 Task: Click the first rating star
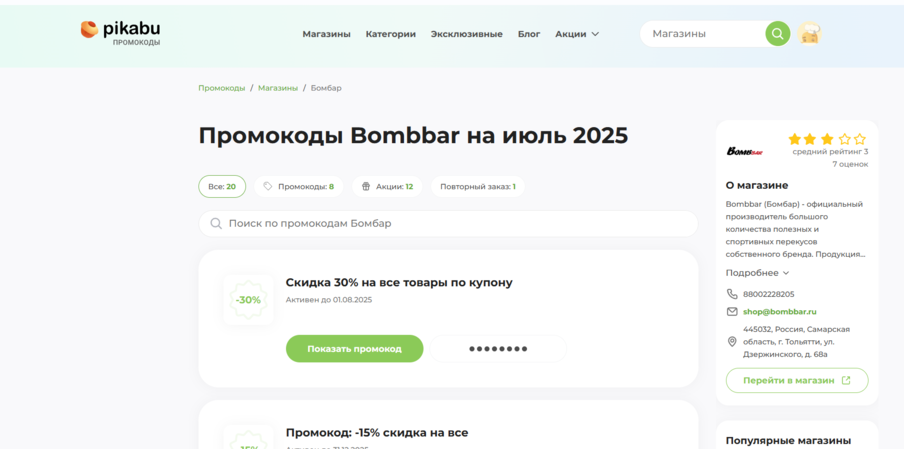pyautogui.click(x=794, y=139)
